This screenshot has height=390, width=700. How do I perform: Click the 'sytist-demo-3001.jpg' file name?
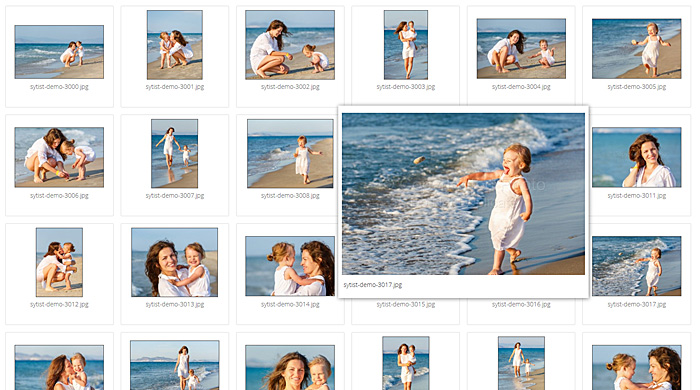175,87
